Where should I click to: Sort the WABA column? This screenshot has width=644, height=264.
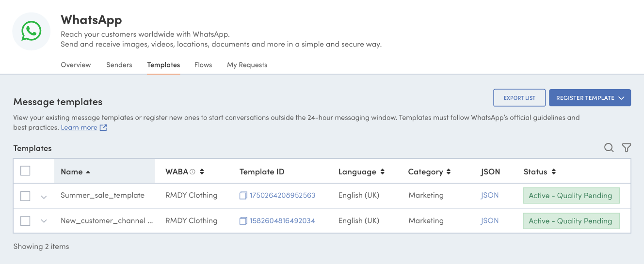tap(202, 171)
